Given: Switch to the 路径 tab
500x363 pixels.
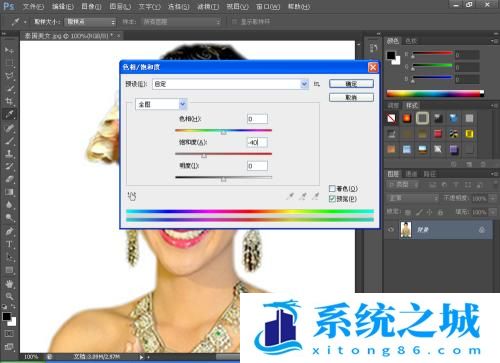Looking at the screenshot, I should [429, 174].
